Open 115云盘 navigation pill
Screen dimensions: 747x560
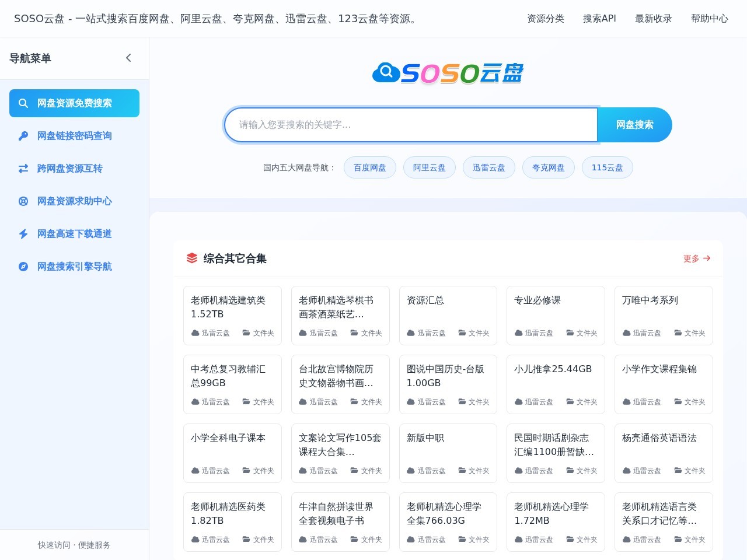[608, 167]
